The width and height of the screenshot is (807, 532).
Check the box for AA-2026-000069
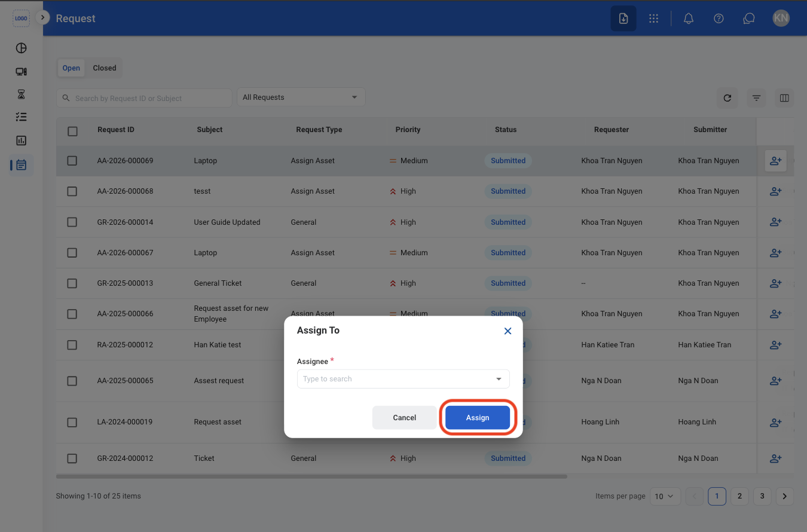pyautogui.click(x=72, y=161)
